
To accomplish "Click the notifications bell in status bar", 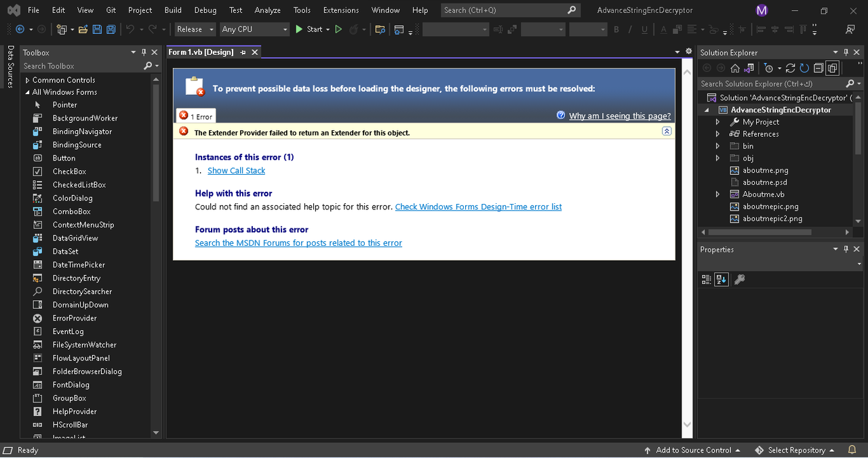I will click(x=852, y=450).
